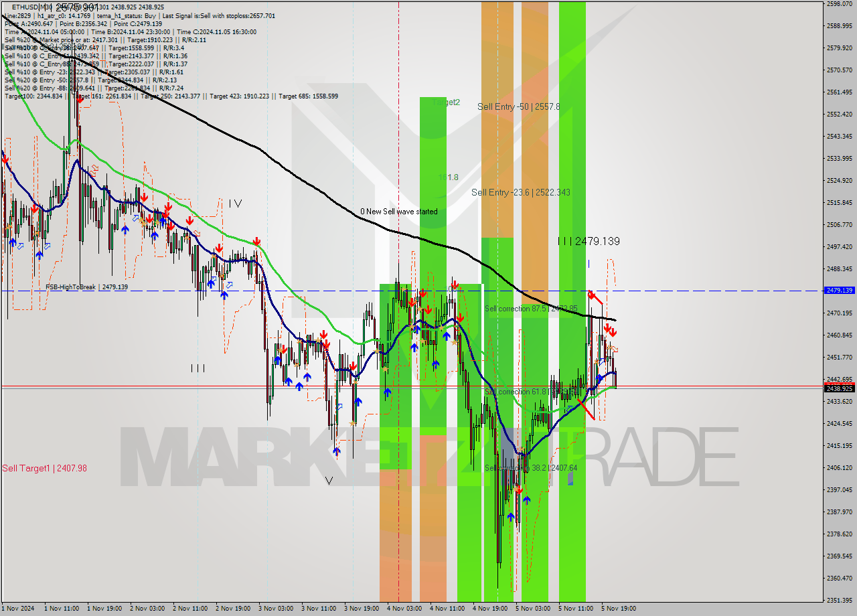Click the '2 Nov 03:00' time axis label
The image size is (857, 616).
pos(147,609)
